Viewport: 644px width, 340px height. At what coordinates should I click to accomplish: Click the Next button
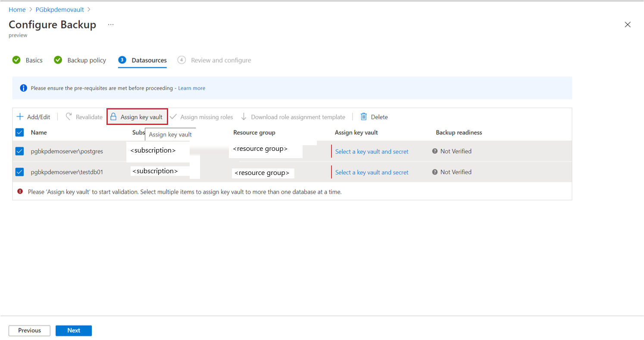click(73, 331)
